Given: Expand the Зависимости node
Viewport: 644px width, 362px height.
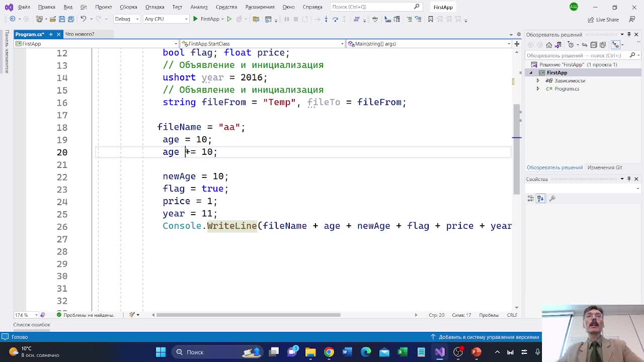Looking at the screenshot, I should (538, 81).
